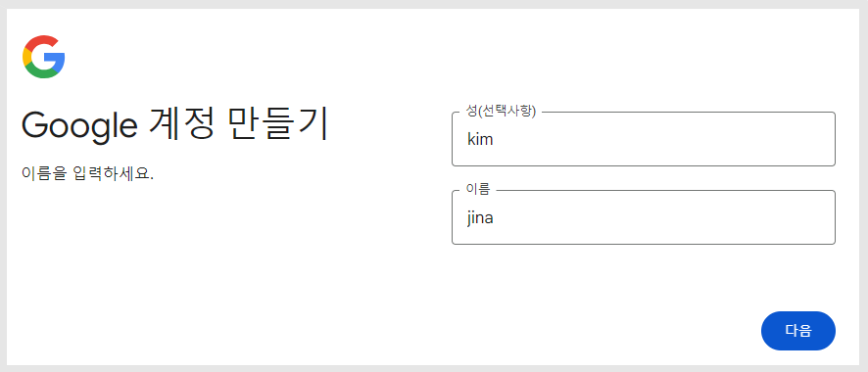Click the gap between the two name fields
Viewport: 868px width, 372px height.
[x=644, y=178]
